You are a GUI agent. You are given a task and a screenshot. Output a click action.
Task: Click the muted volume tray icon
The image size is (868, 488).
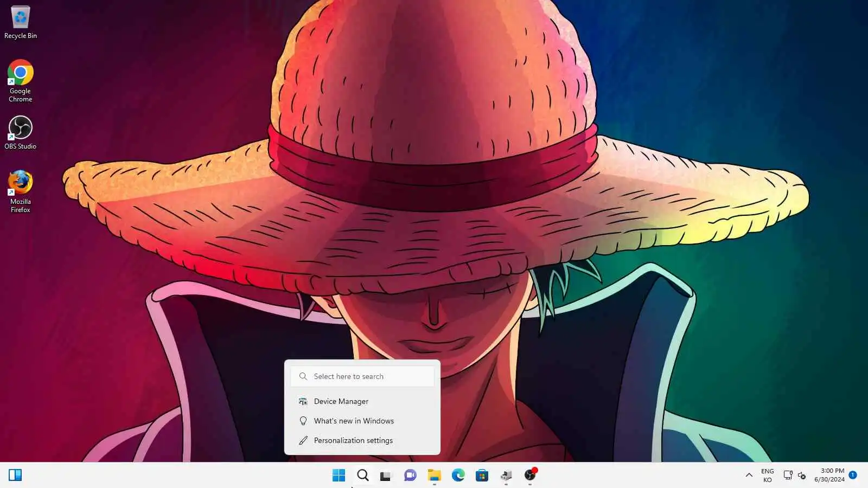(802, 476)
